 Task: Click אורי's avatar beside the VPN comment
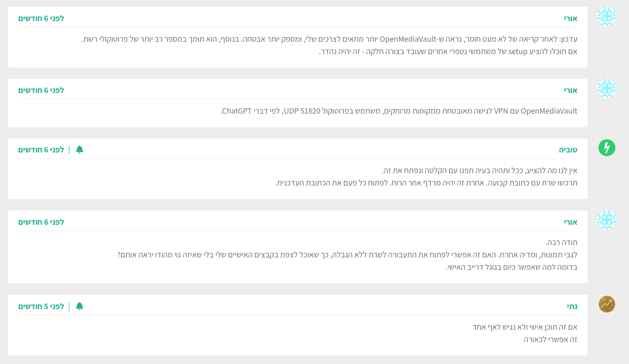607,88
